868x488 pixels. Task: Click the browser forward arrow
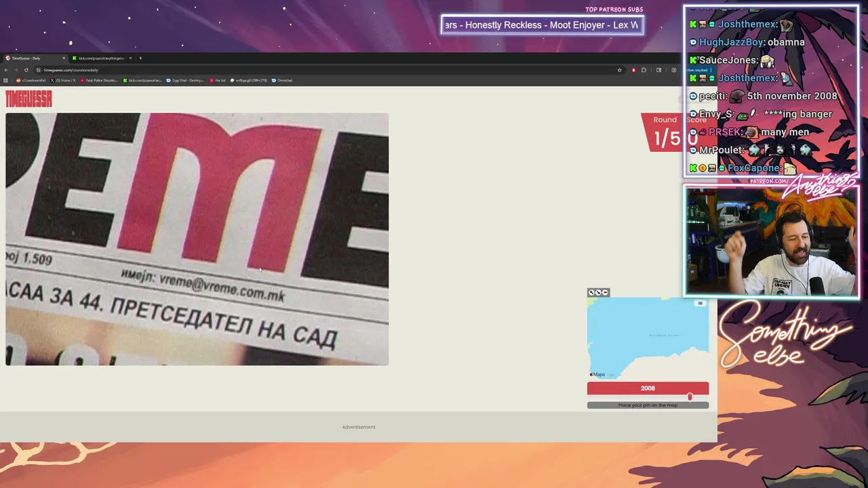point(16,70)
